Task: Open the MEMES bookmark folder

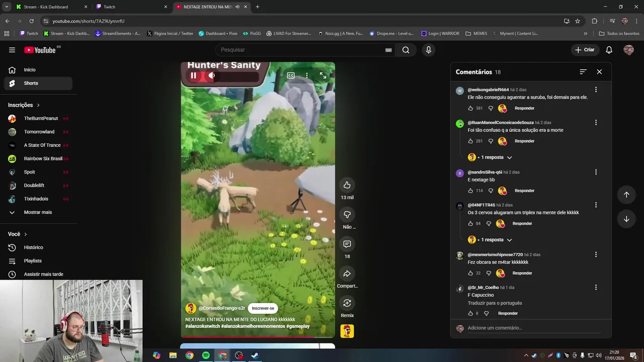Action: click(476, 34)
